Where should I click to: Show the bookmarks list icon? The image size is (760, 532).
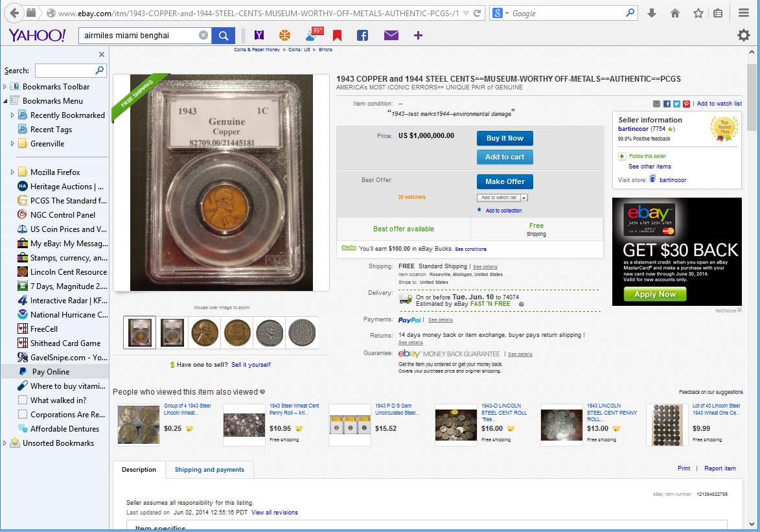coord(719,13)
